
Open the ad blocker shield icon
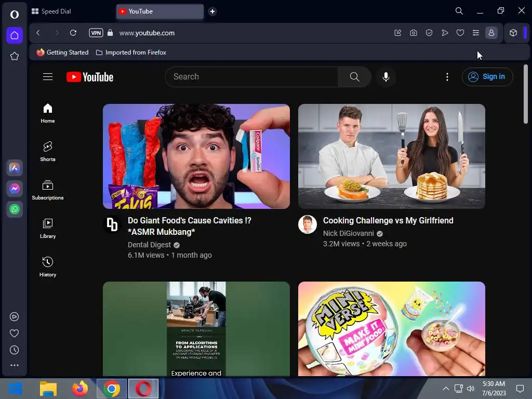(x=429, y=33)
